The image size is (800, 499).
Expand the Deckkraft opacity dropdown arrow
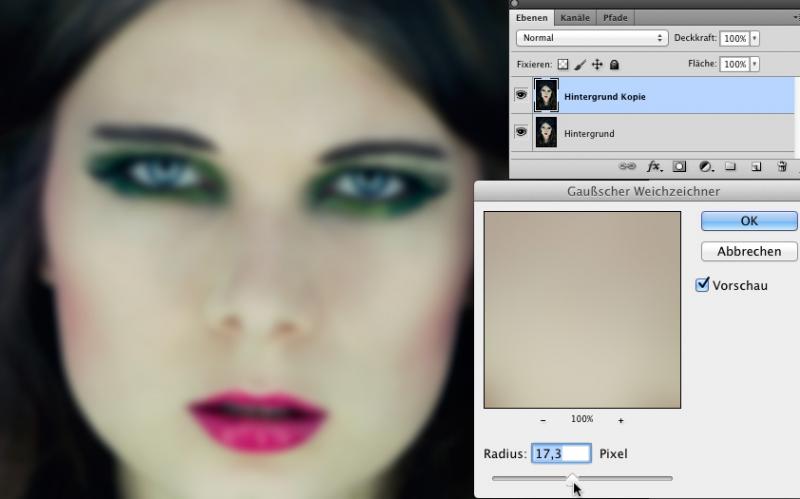pyautogui.click(x=754, y=38)
